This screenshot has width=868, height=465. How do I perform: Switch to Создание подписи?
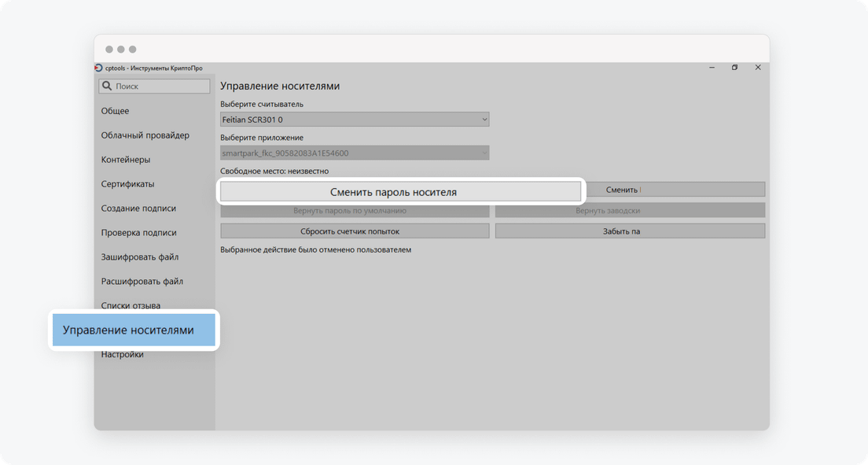coord(139,209)
